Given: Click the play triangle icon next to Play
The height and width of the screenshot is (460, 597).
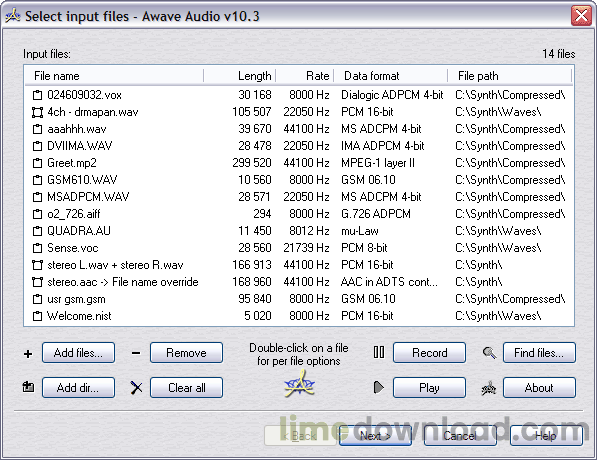Looking at the screenshot, I should pos(379,388).
